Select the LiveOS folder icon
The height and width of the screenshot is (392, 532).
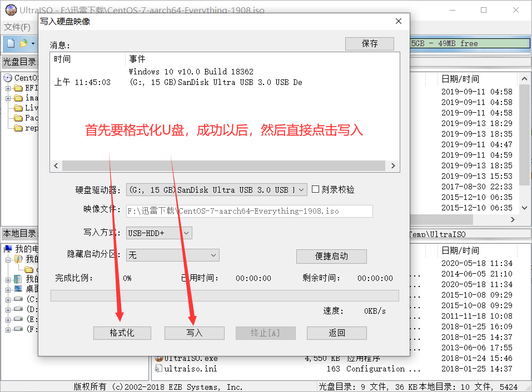tap(18, 108)
